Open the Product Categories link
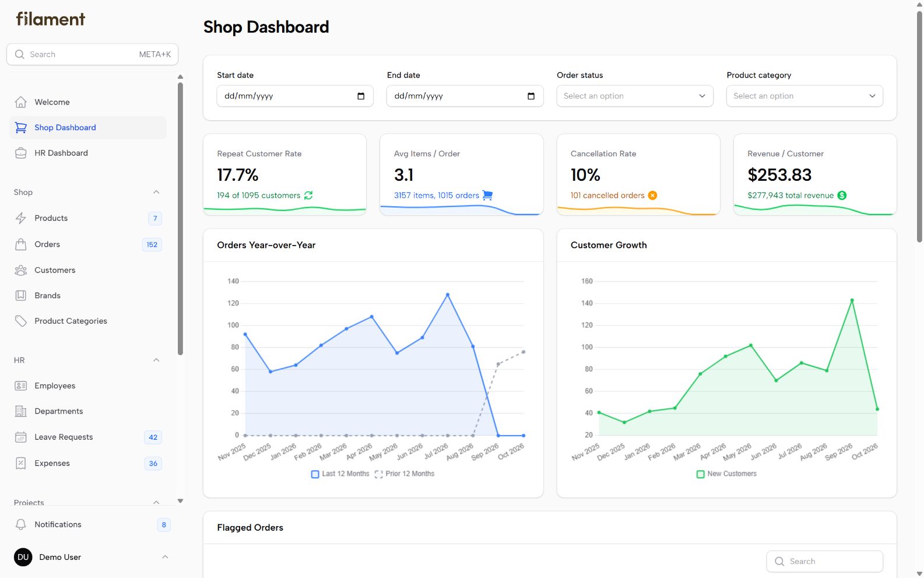This screenshot has height=578, width=924. [88, 321]
